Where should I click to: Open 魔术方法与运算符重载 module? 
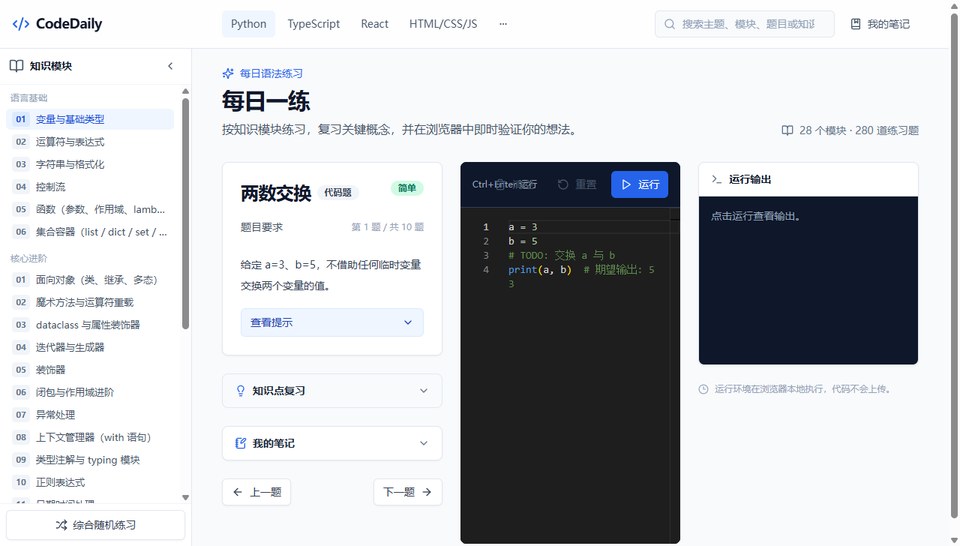(90, 302)
